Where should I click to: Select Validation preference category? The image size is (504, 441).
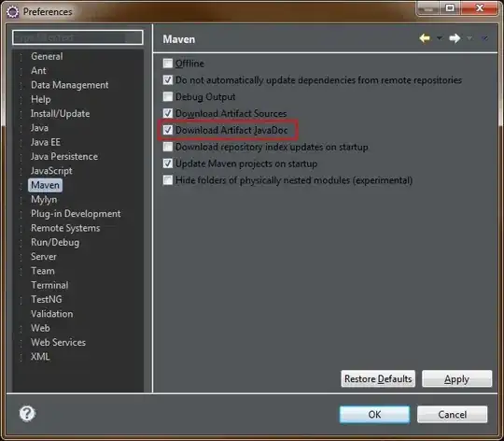coord(51,314)
